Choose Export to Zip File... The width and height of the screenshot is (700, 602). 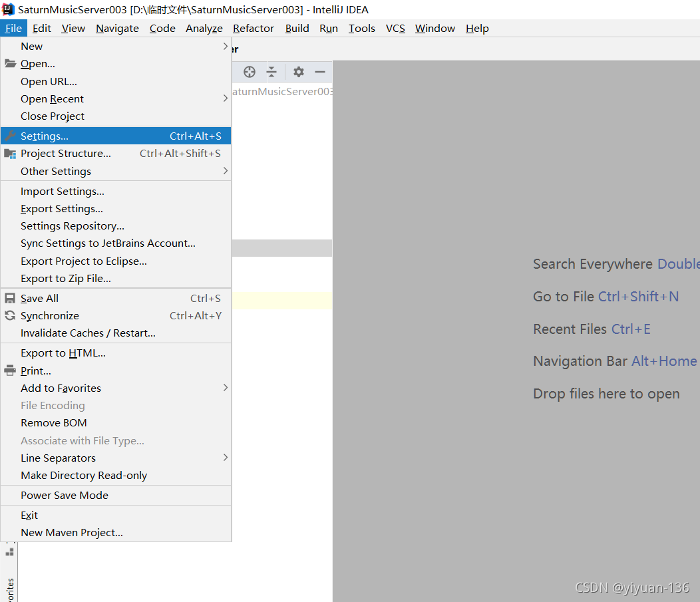pos(116,279)
